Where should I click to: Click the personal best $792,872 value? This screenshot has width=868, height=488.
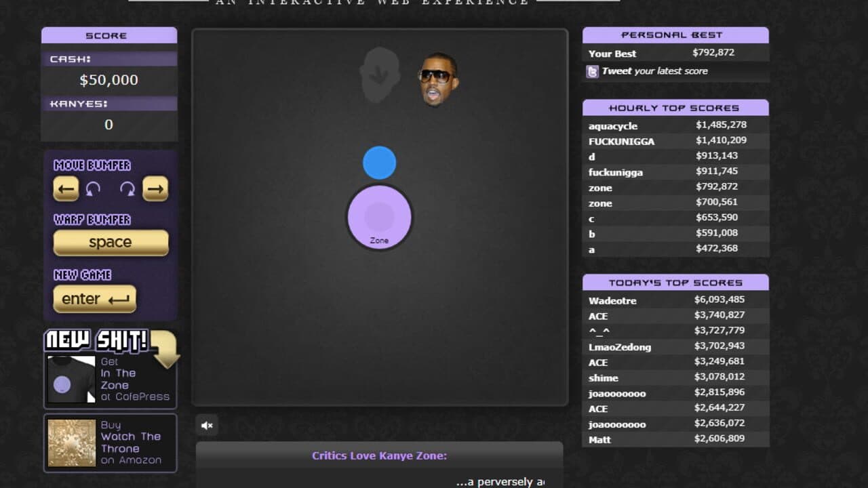point(713,52)
